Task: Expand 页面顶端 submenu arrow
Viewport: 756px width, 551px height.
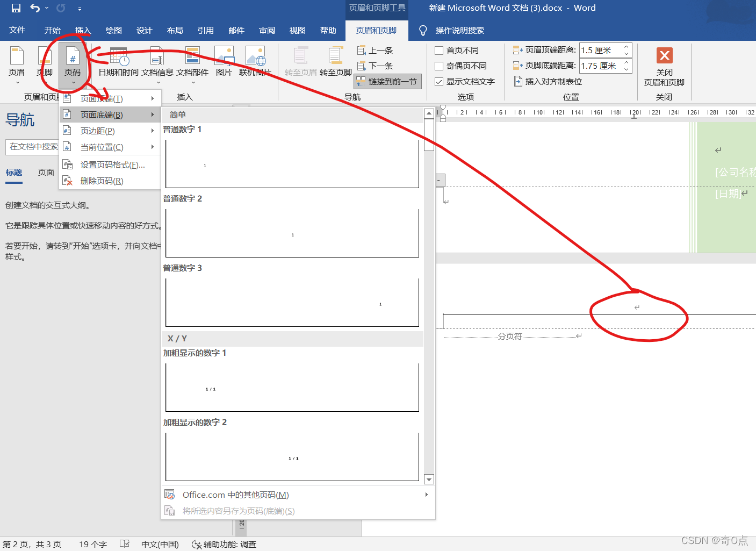Action: pyautogui.click(x=153, y=98)
